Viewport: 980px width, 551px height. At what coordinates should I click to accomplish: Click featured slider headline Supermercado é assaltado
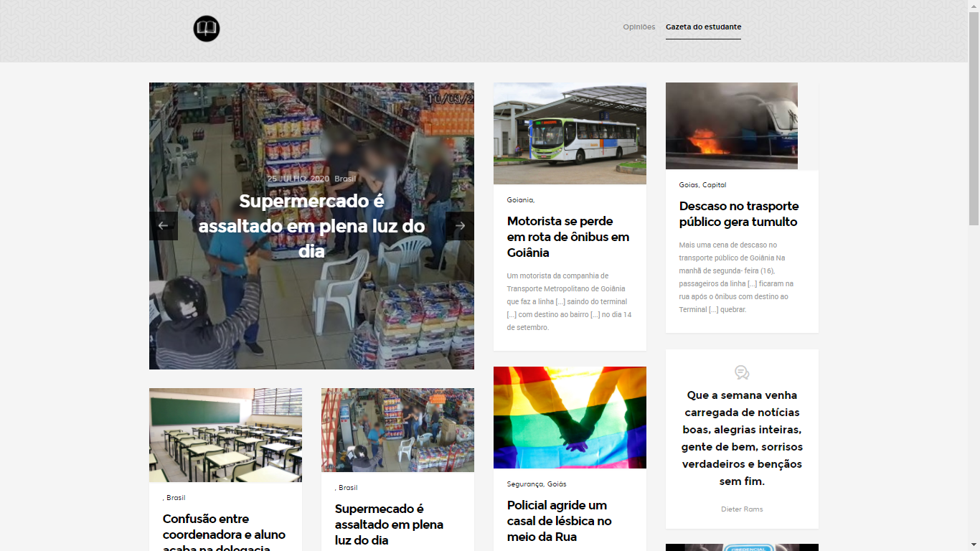pos(312,226)
